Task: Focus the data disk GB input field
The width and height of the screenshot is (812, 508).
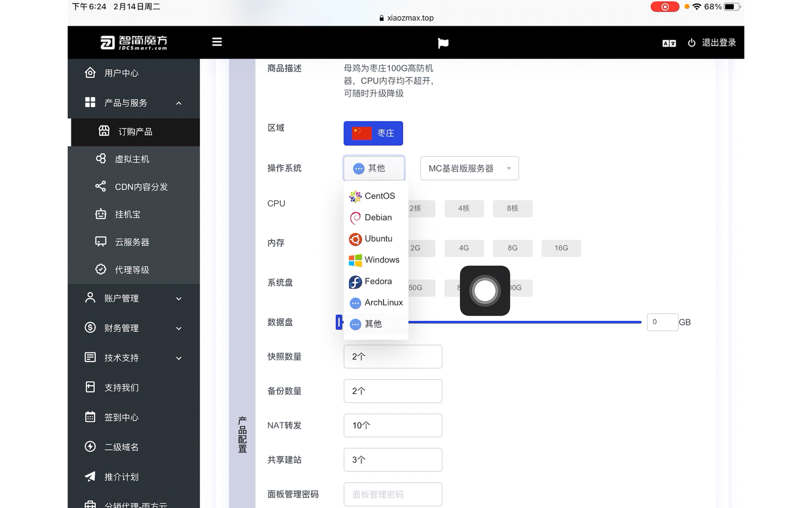Action: (662, 322)
